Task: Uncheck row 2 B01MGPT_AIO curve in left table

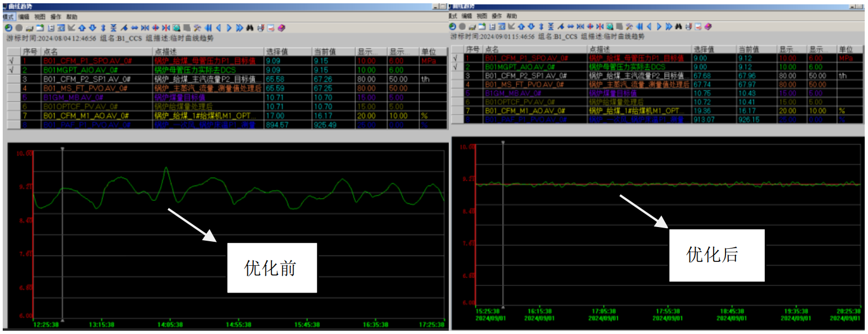Action: (x=12, y=70)
